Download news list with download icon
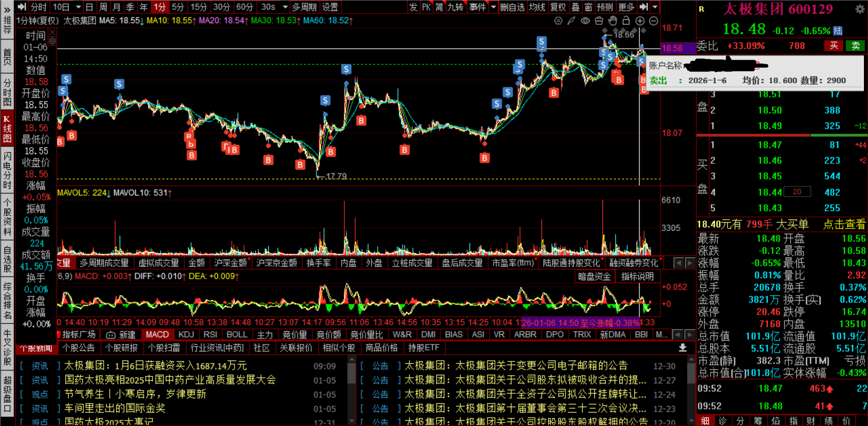Viewport: 868px width, 426px height. [683, 348]
